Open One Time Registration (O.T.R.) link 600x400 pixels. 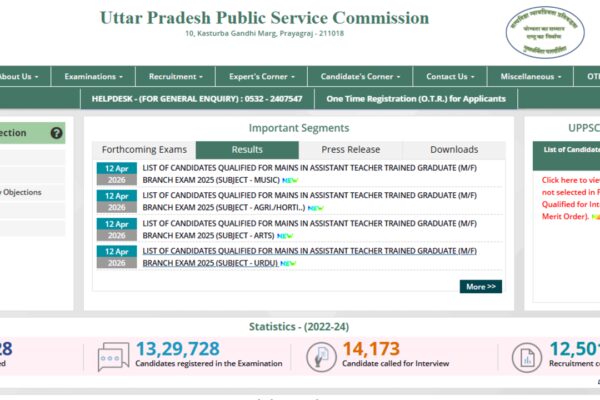click(416, 99)
